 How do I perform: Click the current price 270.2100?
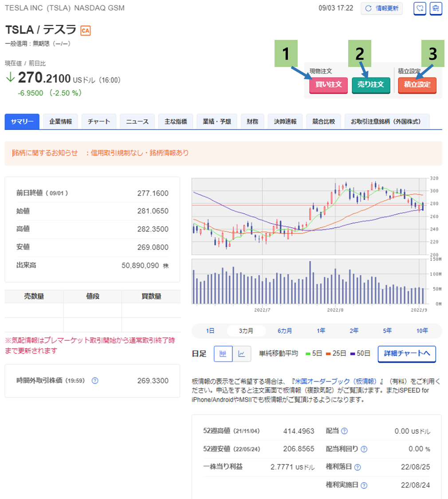tap(44, 78)
